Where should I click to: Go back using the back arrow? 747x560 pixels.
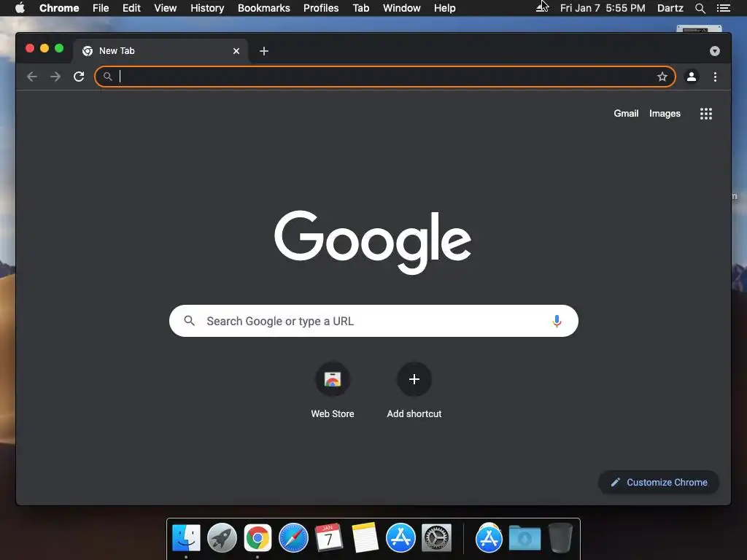32,77
